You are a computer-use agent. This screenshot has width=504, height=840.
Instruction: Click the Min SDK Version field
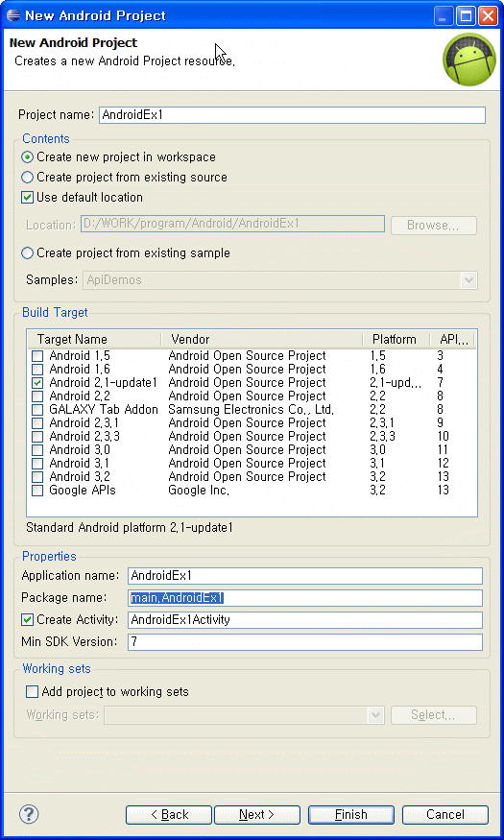click(304, 642)
